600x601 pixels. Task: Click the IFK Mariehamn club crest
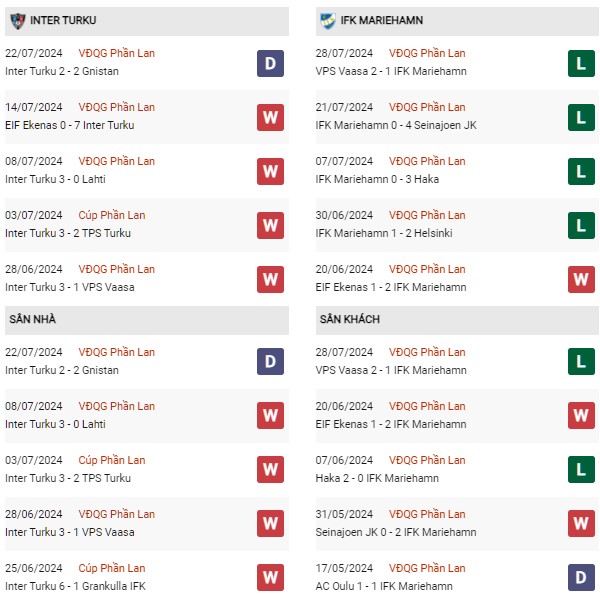point(328,21)
